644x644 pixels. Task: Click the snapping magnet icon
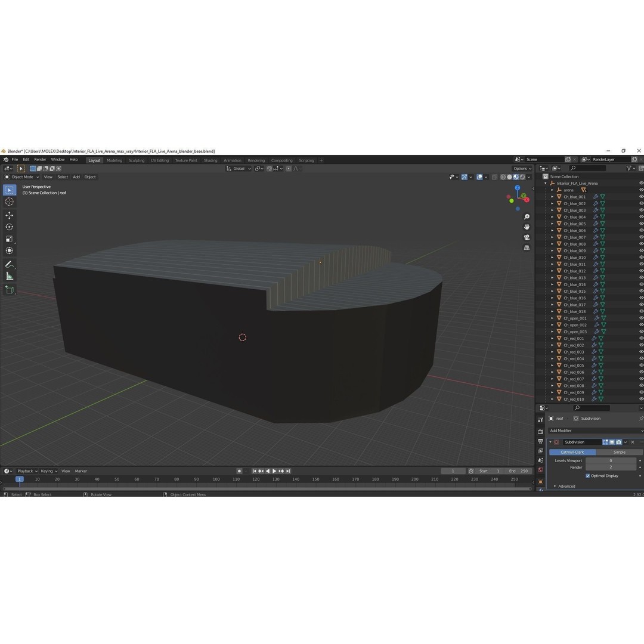tap(269, 169)
